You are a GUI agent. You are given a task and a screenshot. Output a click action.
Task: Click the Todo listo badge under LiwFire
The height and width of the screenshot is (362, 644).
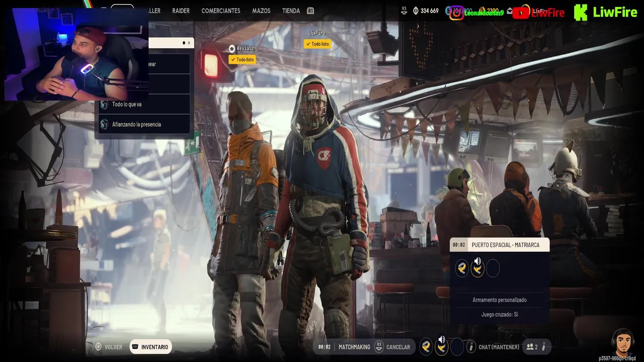pos(317,44)
